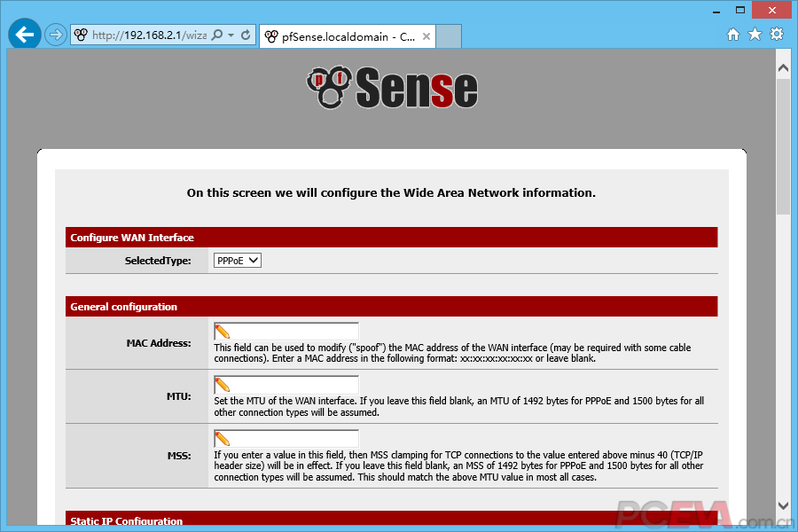Click the browser Back arrow button
This screenshot has width=798, height=532.
point(25,35)
